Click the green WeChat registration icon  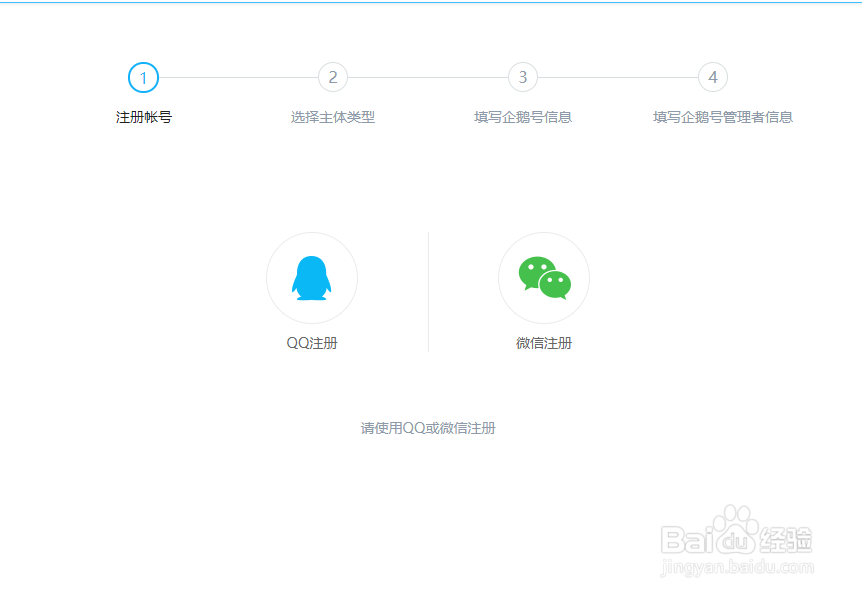pyautogui.click(x=544, y=278)
